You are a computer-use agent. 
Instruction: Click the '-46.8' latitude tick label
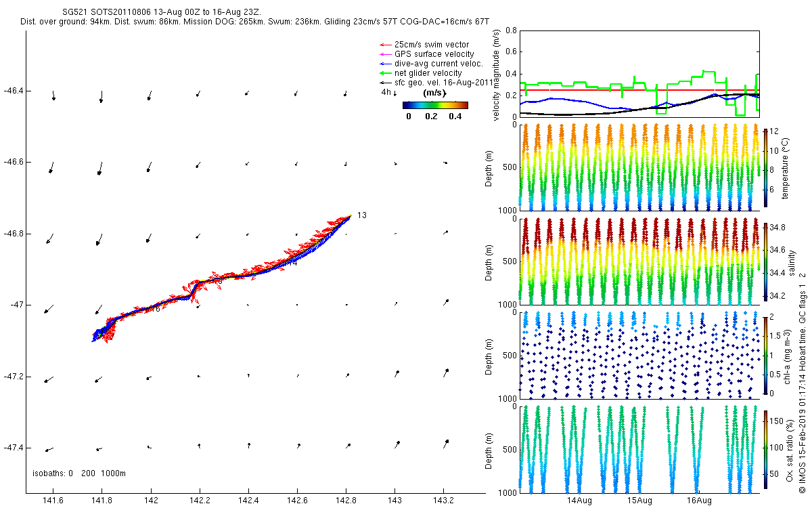click(14, 234)
